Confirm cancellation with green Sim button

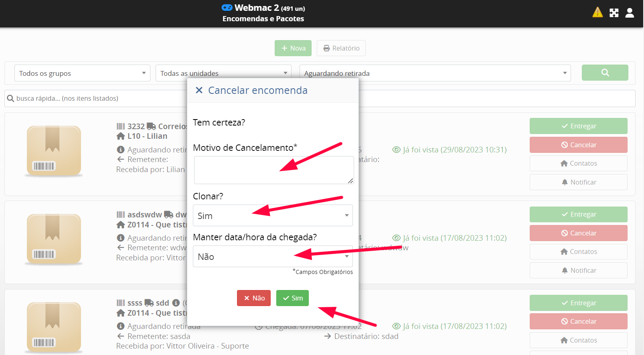point(292,298)
